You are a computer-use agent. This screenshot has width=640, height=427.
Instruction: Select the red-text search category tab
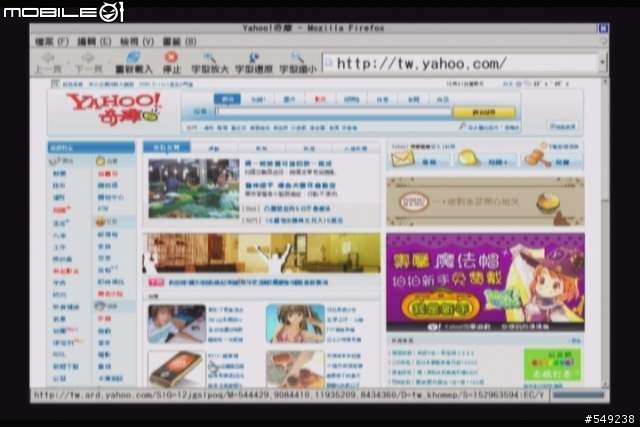(x=320, y=99)
